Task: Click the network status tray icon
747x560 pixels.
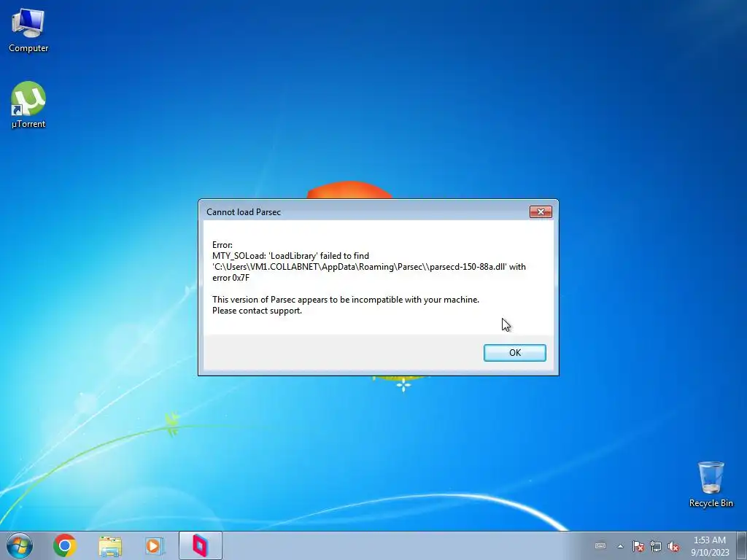Action: (x=656, y=546)
